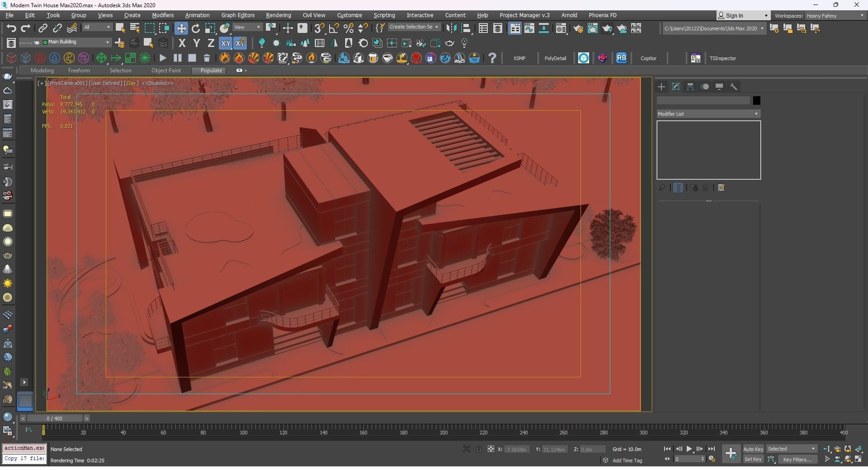Open the Hierarchy tab in command panel
This screenshot has height=470, width=868.
click(x=690, y=87)
